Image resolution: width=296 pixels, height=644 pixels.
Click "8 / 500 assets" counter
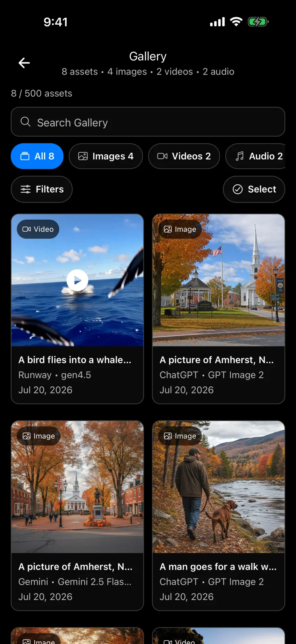(42, 93)
